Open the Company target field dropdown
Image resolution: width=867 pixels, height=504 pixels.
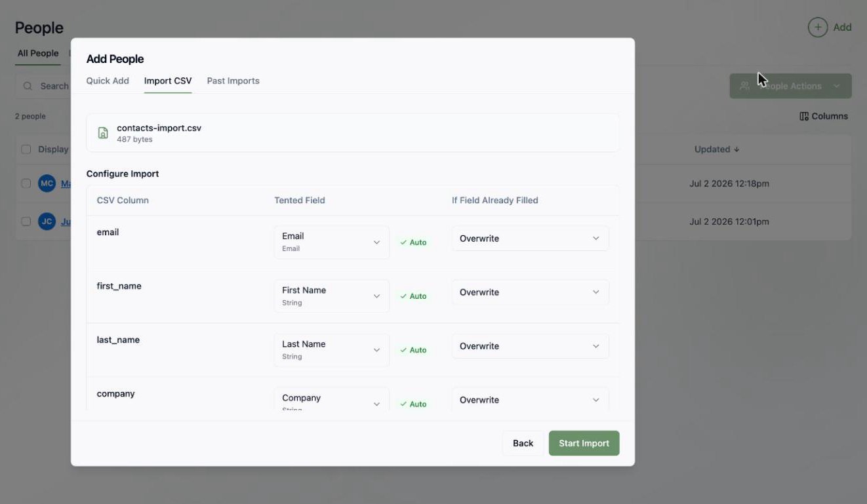[331, 400]
